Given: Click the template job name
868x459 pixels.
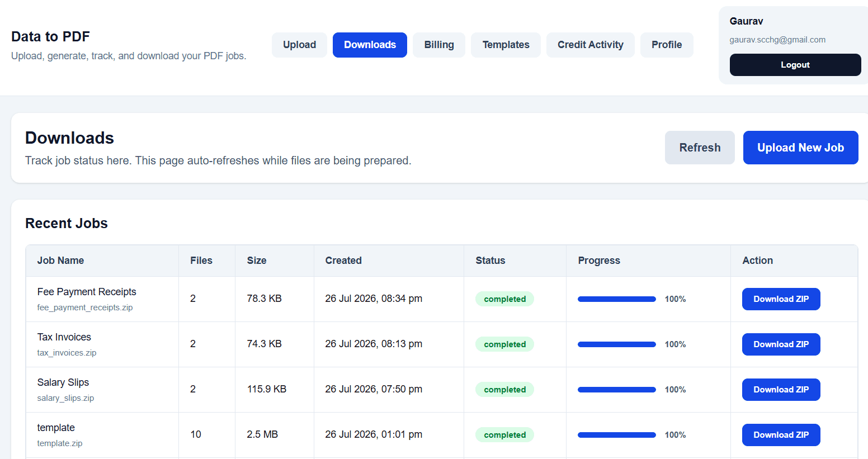Looking at the screenshot, I should [56, 428].
